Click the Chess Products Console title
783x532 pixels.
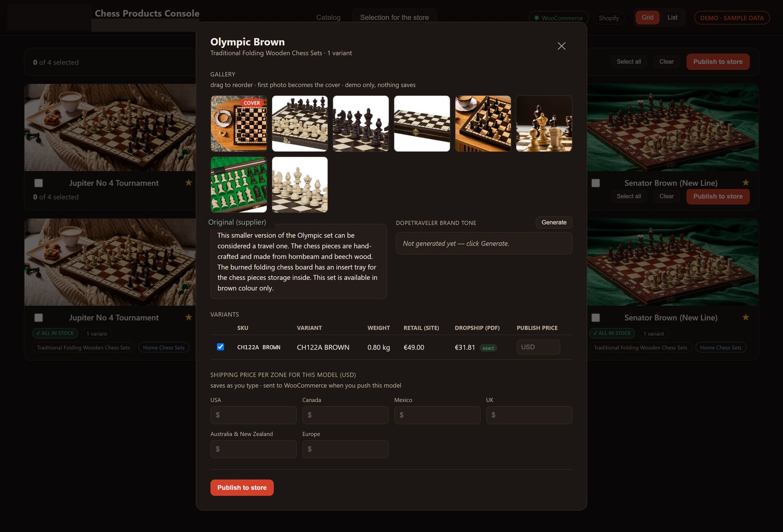coord(147,13)
